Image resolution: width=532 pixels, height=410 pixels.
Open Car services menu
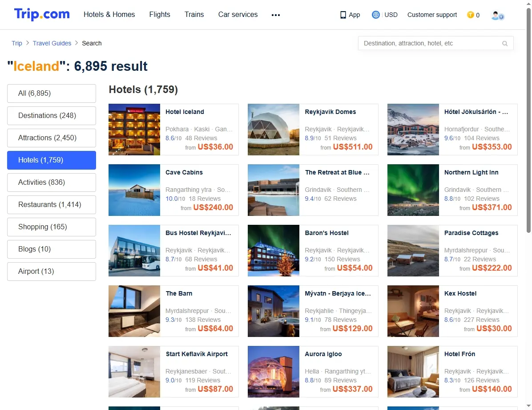238,14
